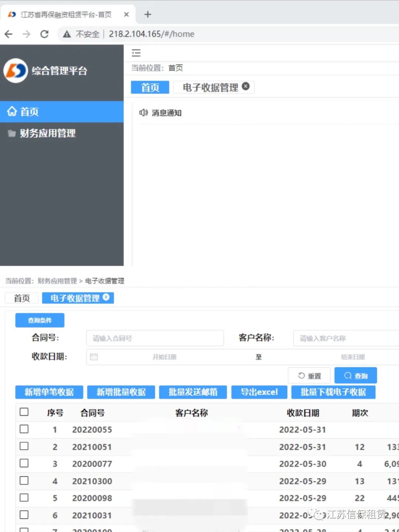Close the lower 电子收据管理 tab via X
The width and height of the screenshot is (399, 532).
click(x=106, y=297)
